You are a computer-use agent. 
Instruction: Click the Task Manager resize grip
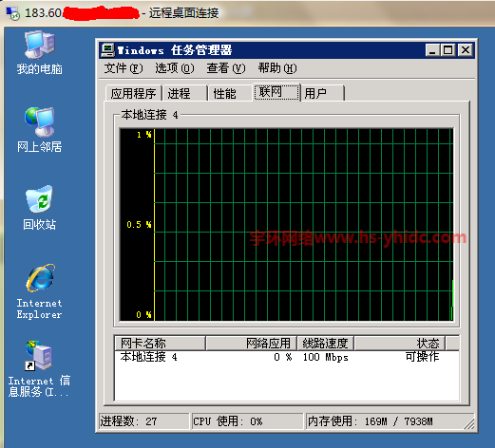(469, 424)
